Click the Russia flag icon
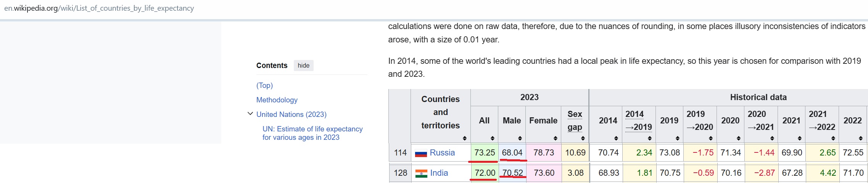 point(421,153)
